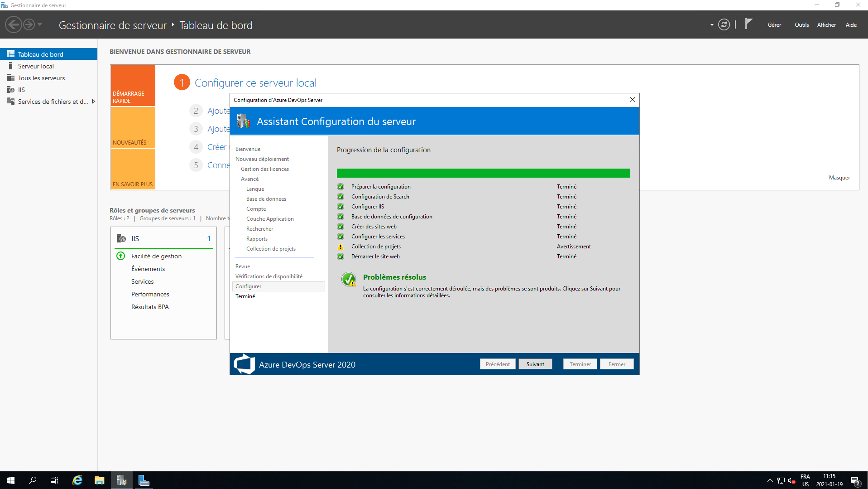Open the Gérer menu
The height and width of the screenshot is (489, 868).
tap(774, 25)
